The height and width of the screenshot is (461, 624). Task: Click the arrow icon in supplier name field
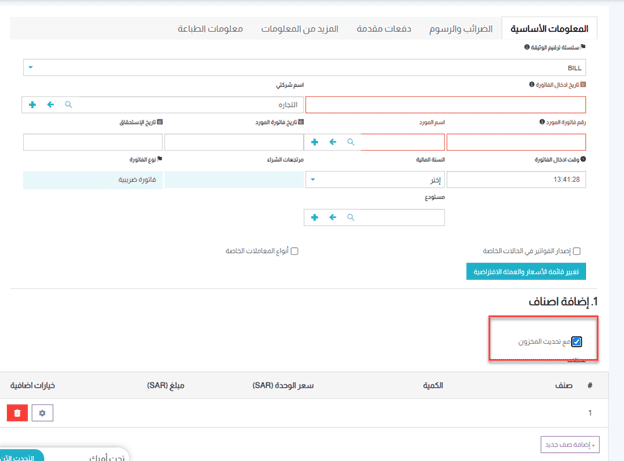click(333, 142)
